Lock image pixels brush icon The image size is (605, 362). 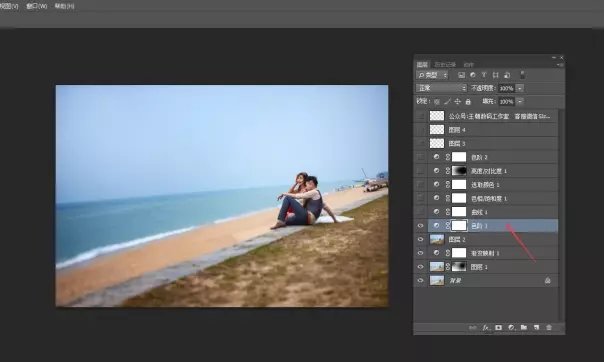pos(447,101)
